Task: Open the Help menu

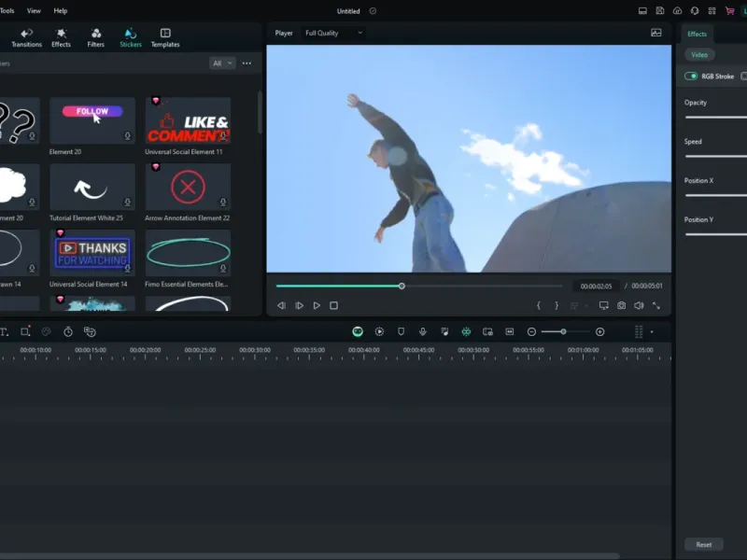Action: click(x=61, y=10)
